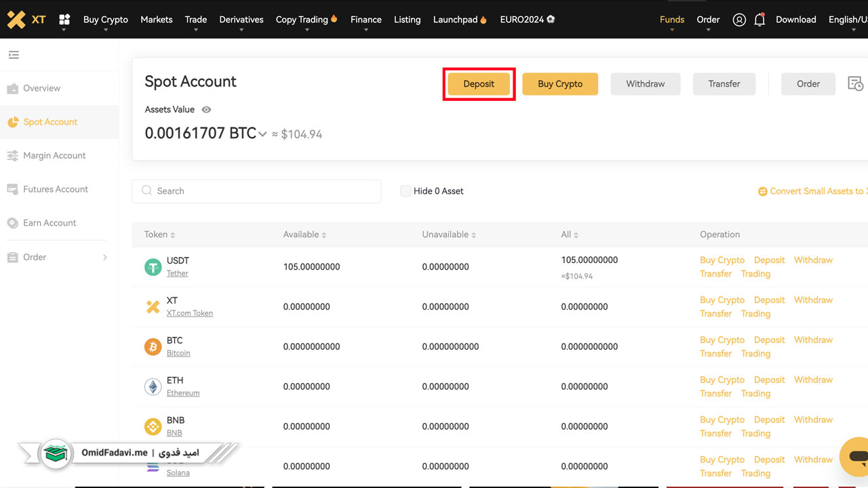Open Markets in the top navigation

tap(157, 20)
